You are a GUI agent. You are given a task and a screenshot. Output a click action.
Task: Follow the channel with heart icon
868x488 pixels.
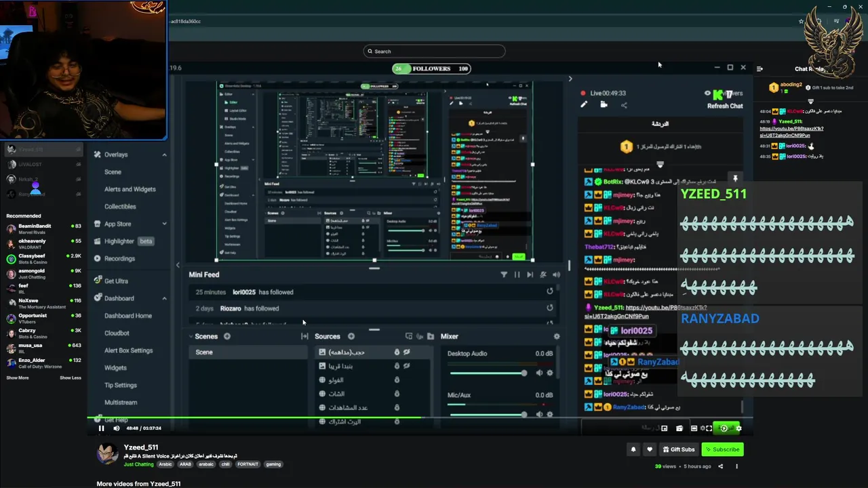pyautogui.click(x=650, y=449)
